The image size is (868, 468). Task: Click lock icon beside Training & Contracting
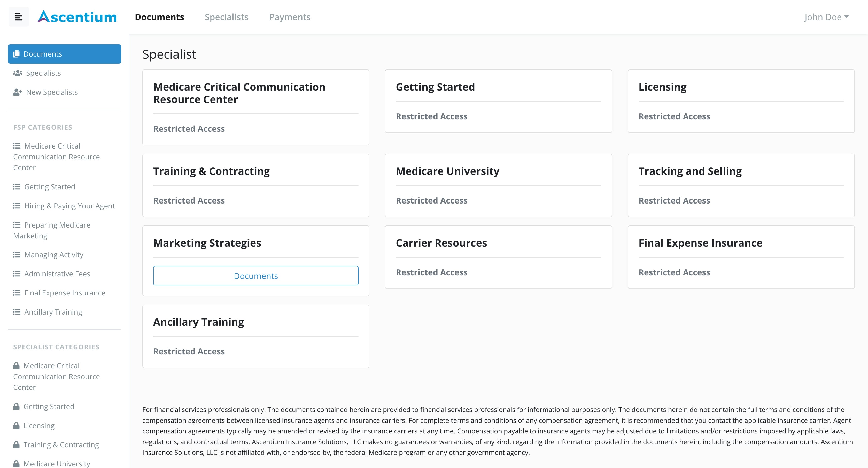[x=16, y=445]
